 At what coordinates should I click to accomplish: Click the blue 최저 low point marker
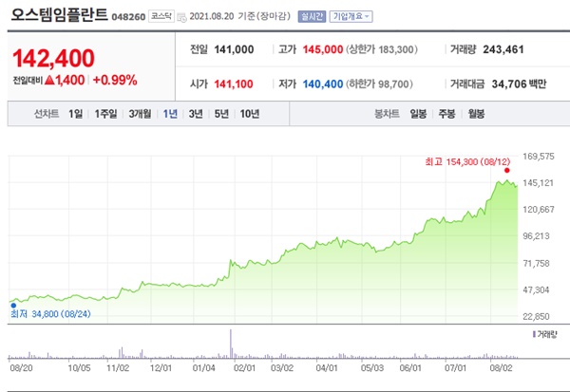point(13,306)
